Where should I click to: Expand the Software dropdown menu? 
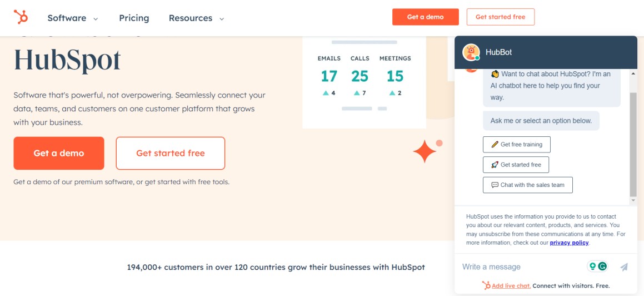[x=73, y=18]
